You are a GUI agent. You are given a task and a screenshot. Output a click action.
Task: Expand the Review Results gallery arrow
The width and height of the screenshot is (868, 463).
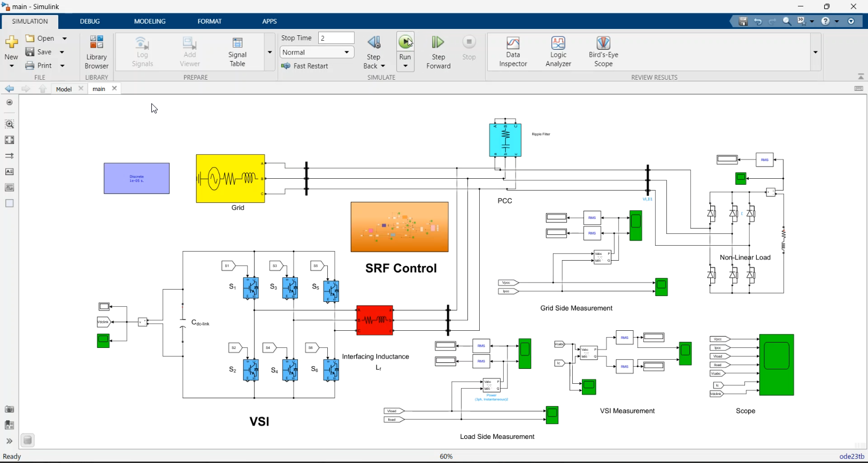(816, 52)
